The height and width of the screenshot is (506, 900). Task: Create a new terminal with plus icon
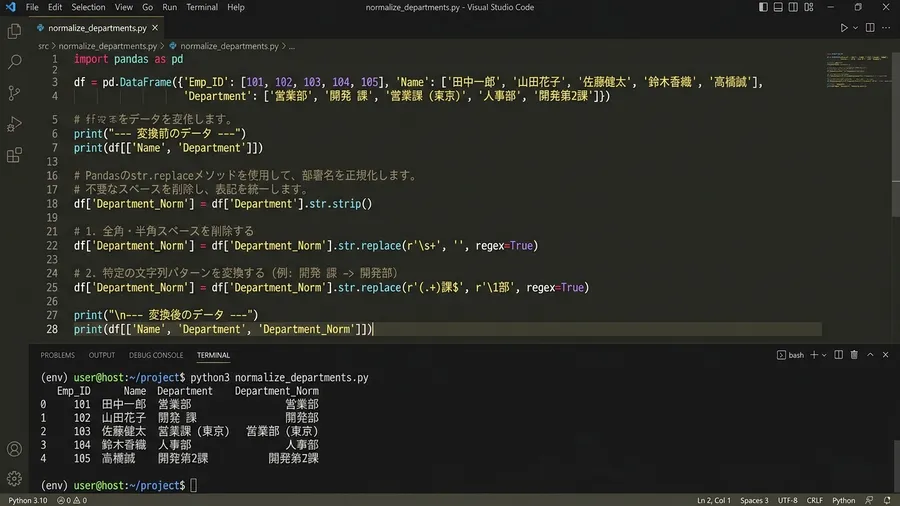(x=814, y=355)
